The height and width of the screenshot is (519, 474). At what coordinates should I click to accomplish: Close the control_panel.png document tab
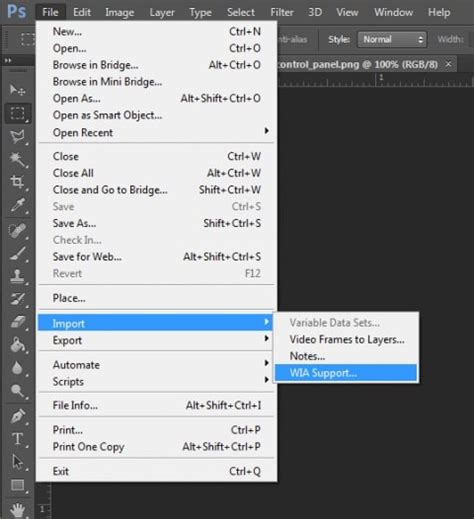click(449, 64)
